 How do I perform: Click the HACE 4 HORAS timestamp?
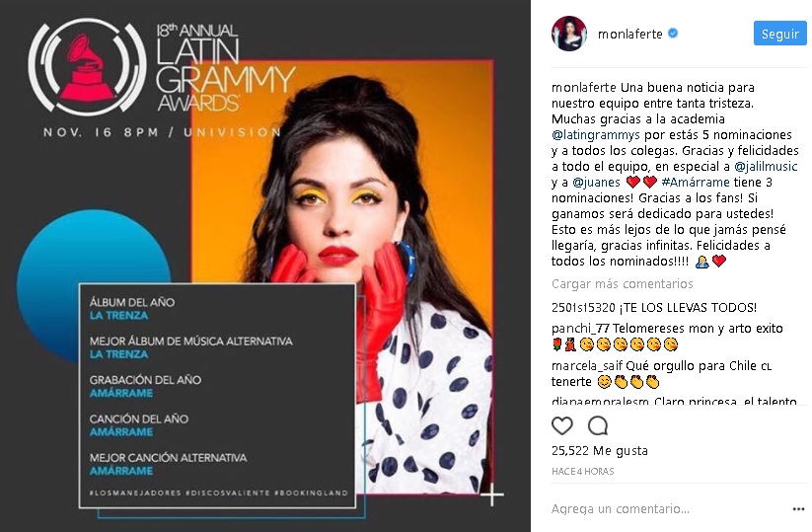coord(582,472)
